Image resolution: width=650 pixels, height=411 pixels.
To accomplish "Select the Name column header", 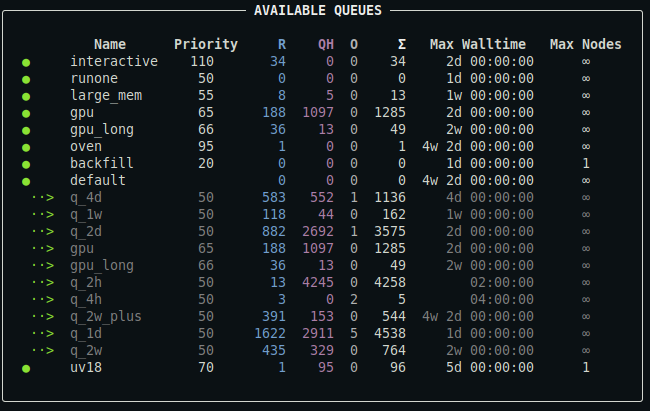I will click(x=110, y=44).
